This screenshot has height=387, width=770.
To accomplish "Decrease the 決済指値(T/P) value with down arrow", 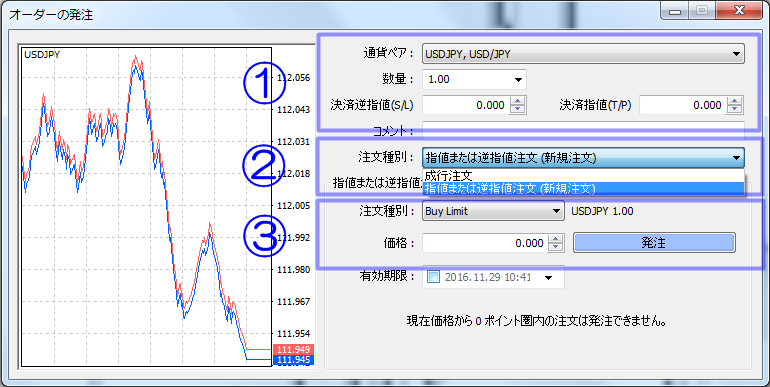I will [735, 109].
